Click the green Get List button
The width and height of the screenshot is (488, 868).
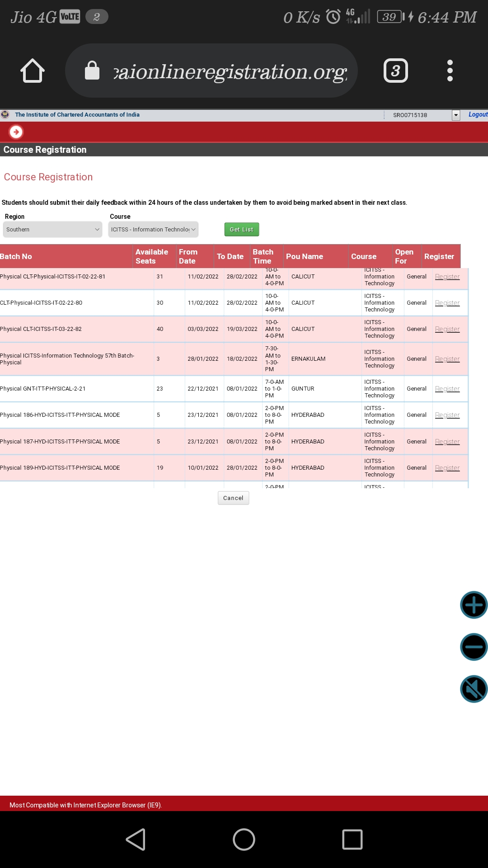tap(242, 230)
